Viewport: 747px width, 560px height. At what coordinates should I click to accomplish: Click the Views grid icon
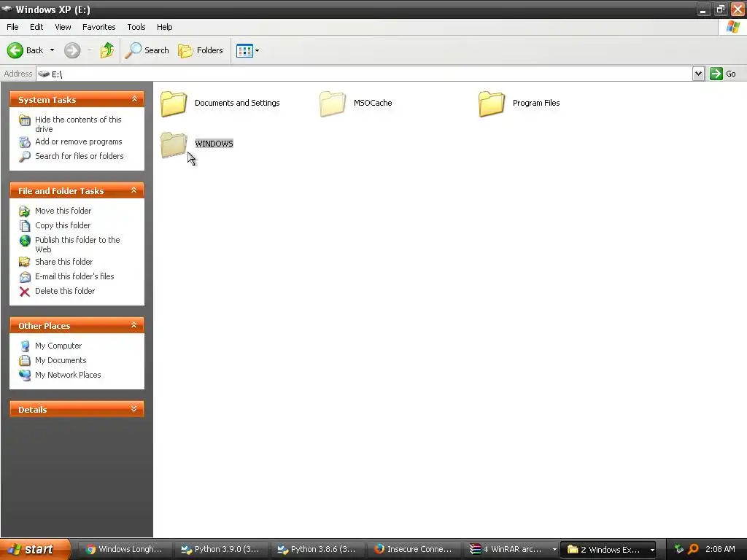coord(244,50)
